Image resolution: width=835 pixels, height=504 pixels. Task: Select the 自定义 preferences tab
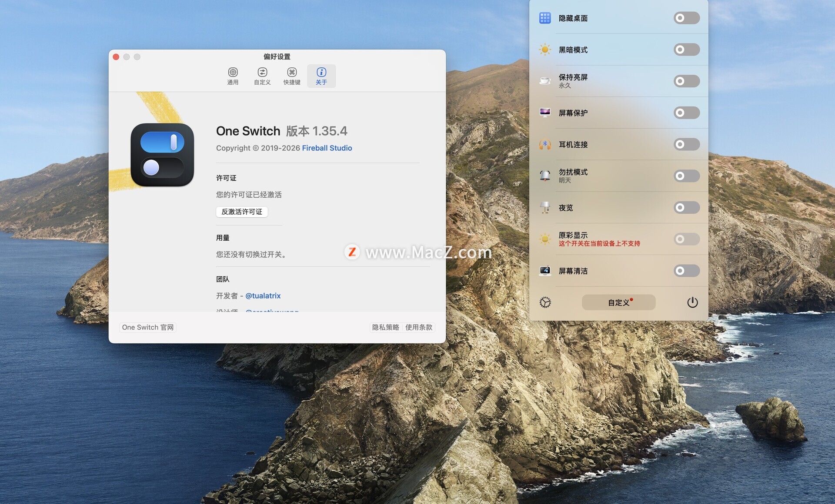(262, 76)
